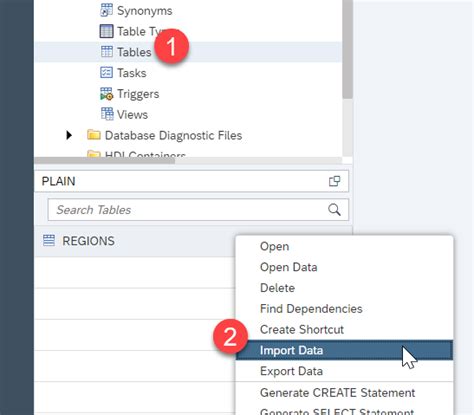Click the Triggers icon
The image size is (474, 415).
tap(106, 94)
